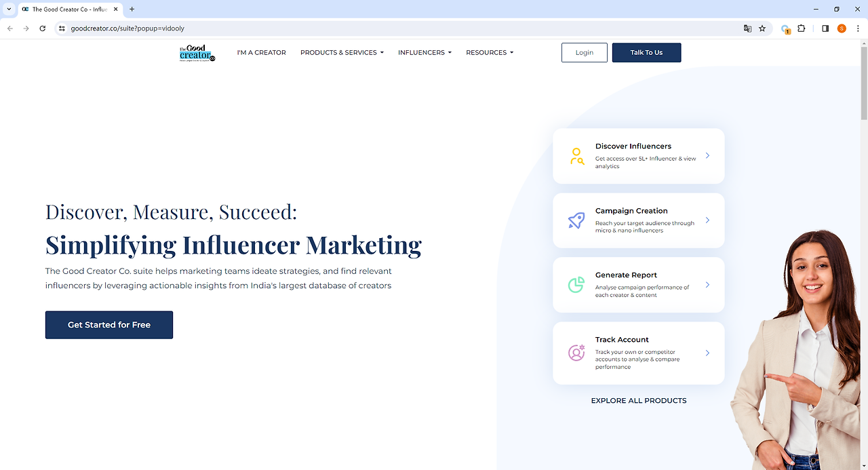Bookmark this page with star icon
Image resolution: width=868 pixels, height=470 pixels.
tap(762, 28)
